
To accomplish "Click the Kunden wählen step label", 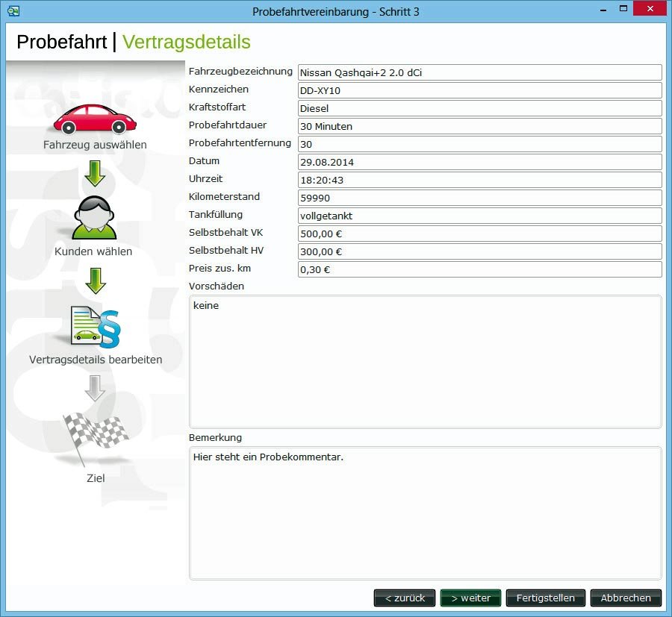I will [93, 251].
